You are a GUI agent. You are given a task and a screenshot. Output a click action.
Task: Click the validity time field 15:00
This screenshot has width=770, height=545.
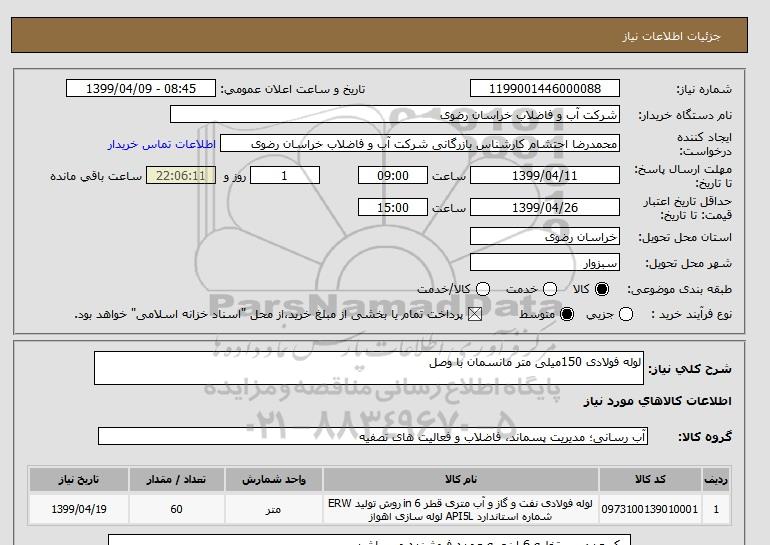pyautogui.click(x=393, y=207)
